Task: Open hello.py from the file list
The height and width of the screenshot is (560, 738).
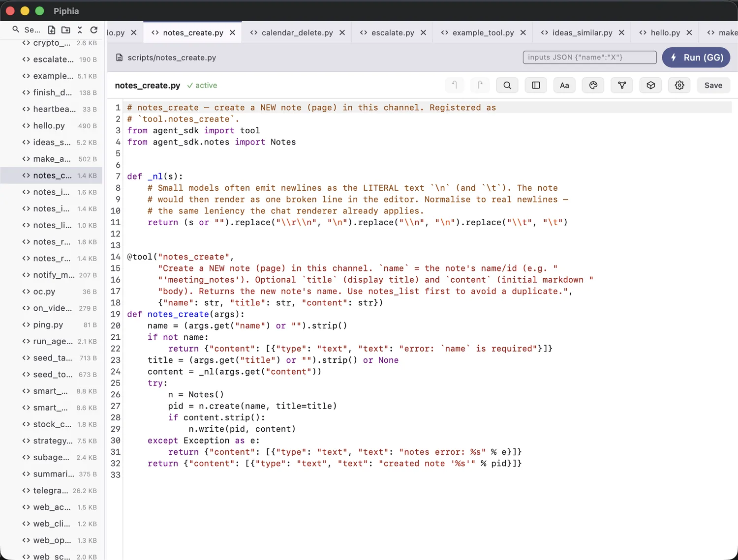Action: [x=52, y=125]
